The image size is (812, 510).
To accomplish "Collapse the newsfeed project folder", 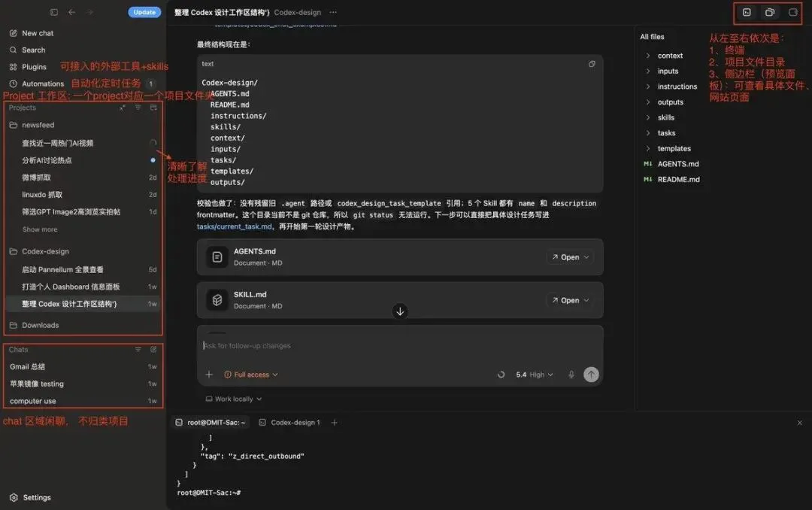I will tap(32, 125).
